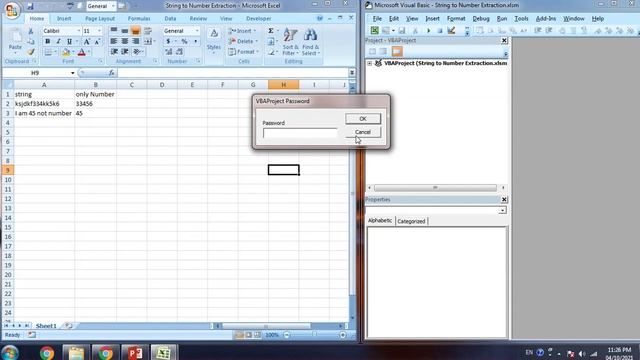This screenshot has width=640, height=360.
Task: View Microsoft Excel from VB toolbar
Action: (374, 31)
